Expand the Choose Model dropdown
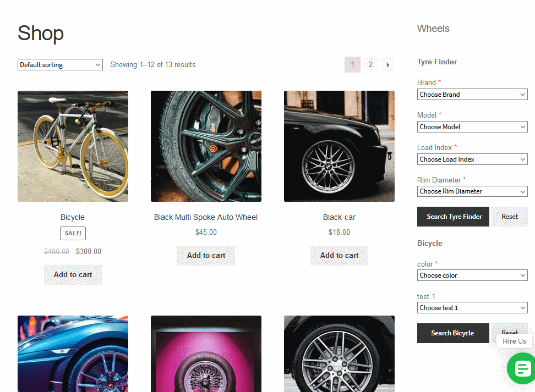The height and width of the screenshot is (392, 535). pyautogui.click(x=472, y=127)
